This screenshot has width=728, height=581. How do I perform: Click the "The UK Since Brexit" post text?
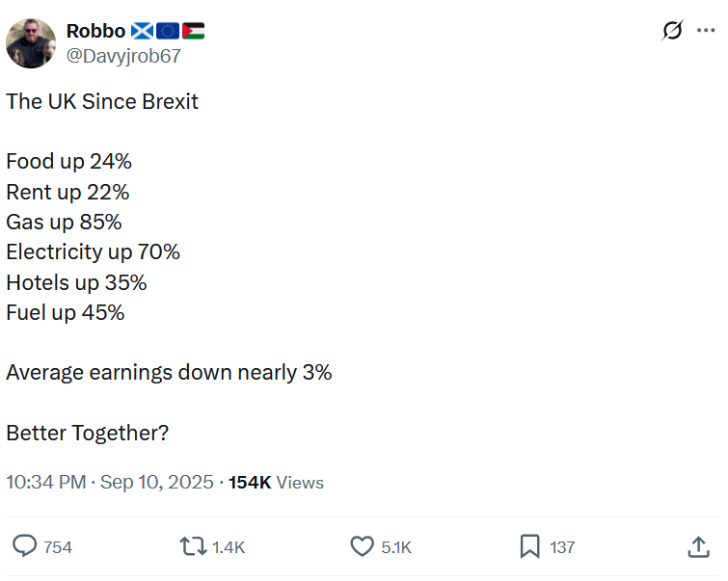(102, 101)
